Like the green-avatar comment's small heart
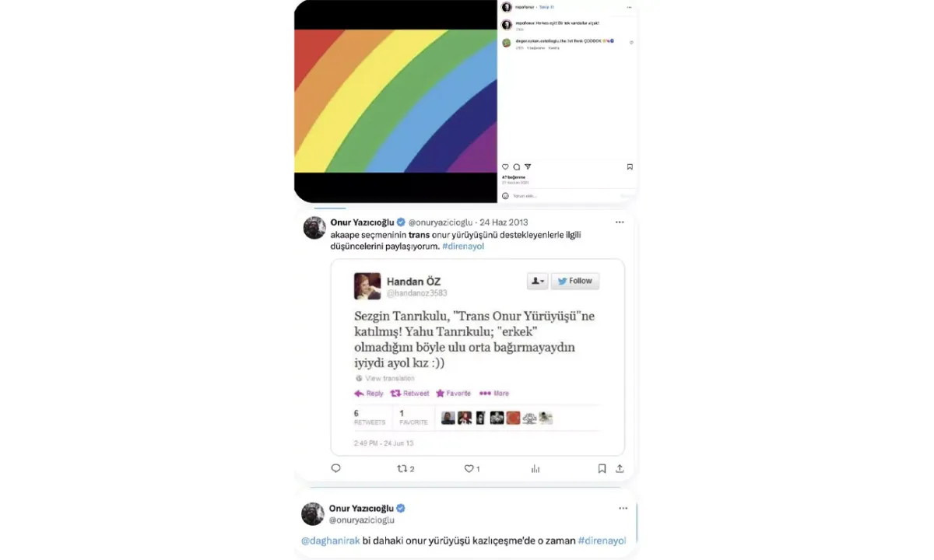 click(631, 43)
